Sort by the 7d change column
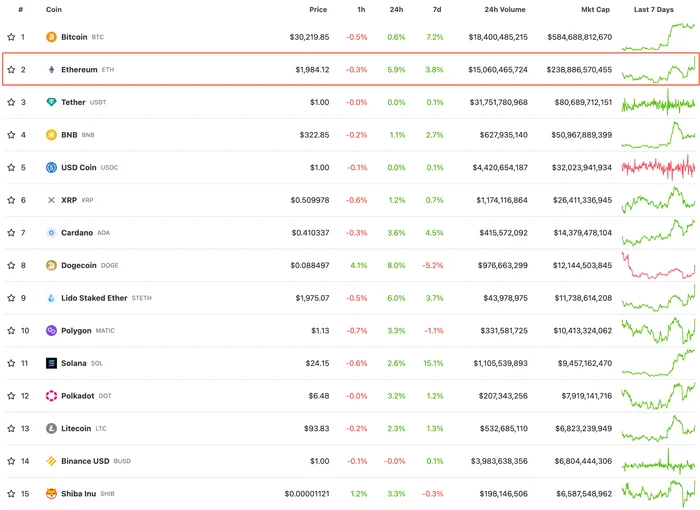The height and width of the screenshot is (510, 700). click(437, 9)
